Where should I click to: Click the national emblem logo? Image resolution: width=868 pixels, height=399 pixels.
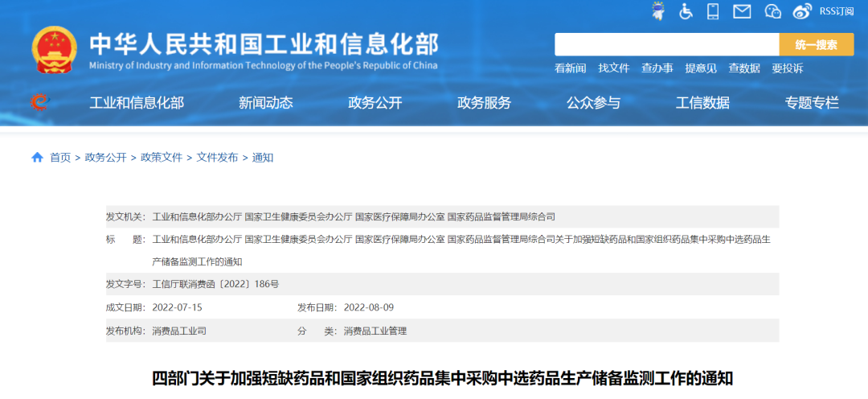[55, 50]
